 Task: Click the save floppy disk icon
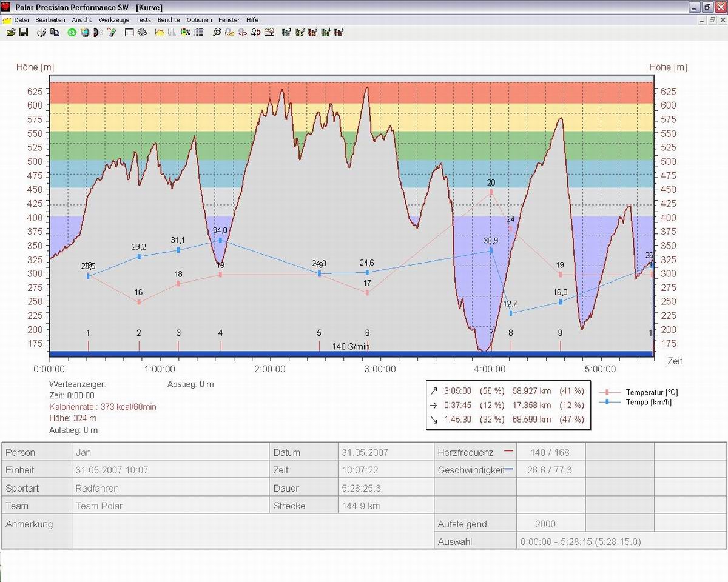(x=23, y=32)
